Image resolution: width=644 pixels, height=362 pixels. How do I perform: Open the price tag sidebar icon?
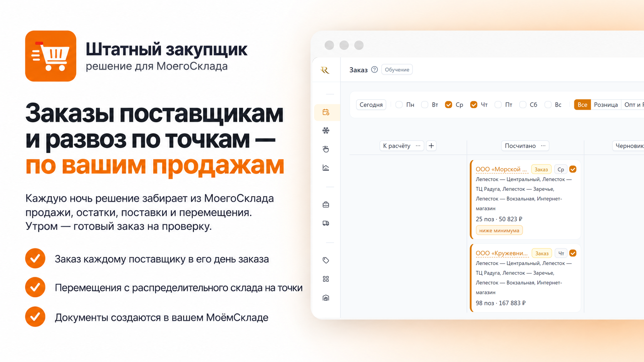pyautogui.click(x=326, y=260)
